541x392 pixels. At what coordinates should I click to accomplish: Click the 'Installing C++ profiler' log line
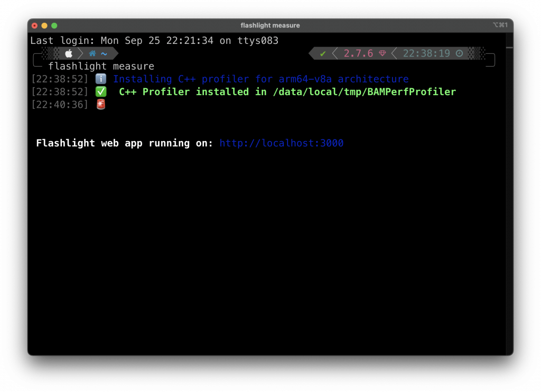pos(261,79)
